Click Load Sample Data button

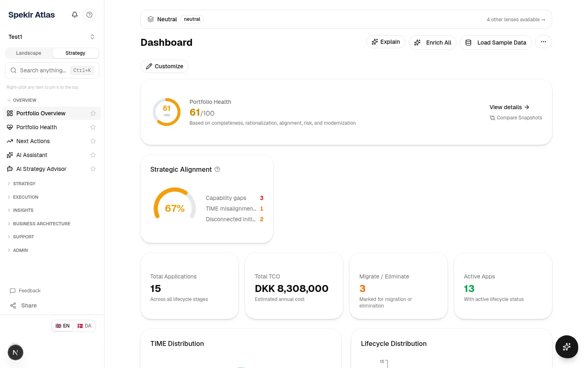(x=496, y=43)
